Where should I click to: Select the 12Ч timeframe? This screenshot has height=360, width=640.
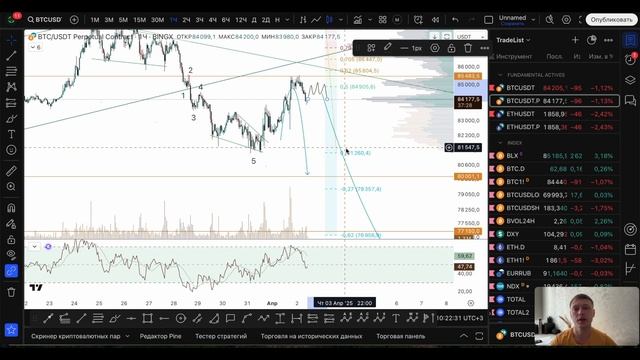coord(241,20)
